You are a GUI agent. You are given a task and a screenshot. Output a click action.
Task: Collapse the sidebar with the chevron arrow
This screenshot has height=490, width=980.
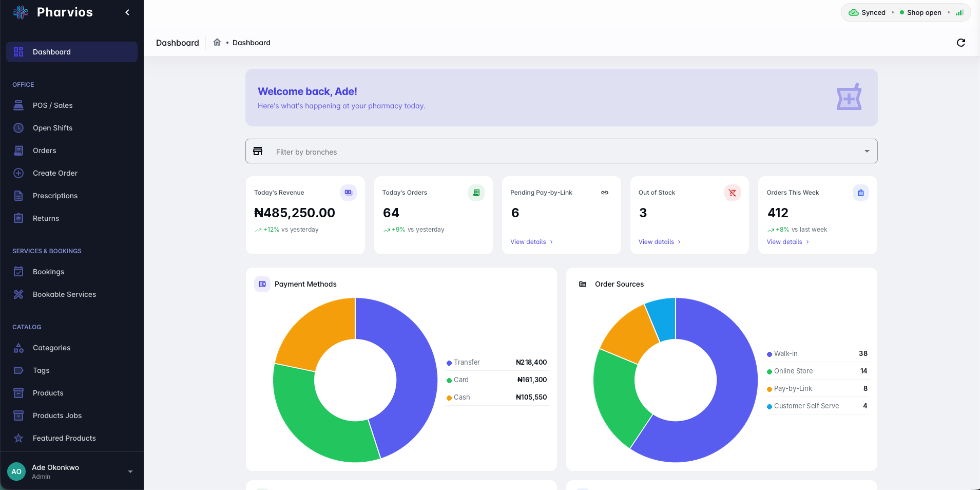click(127, 12)
